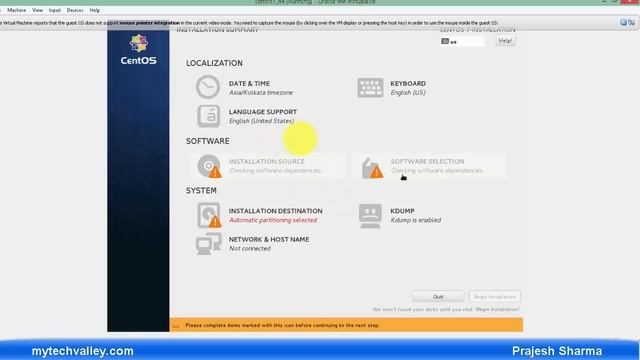Viewport: 640px width, 360px height.
Task: Open the VirtualBox Help menu
Action: [x=95, y=10]
